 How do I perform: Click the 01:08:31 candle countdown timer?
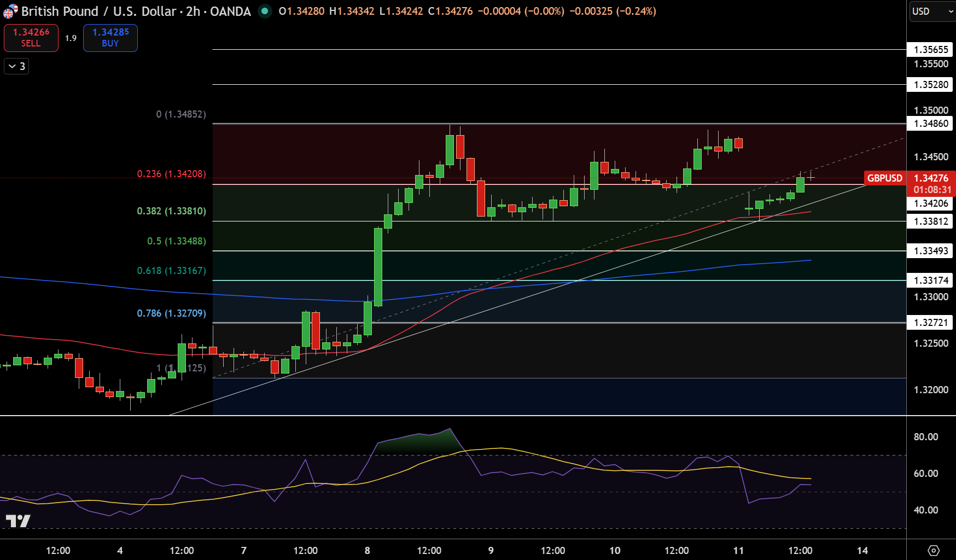[x=932, y=190]
